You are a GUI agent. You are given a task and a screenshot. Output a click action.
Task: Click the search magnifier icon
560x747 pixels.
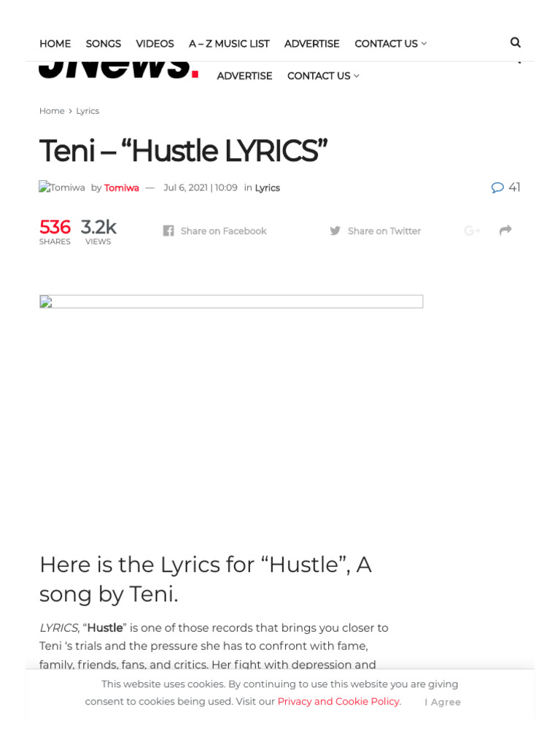(516, 43)
